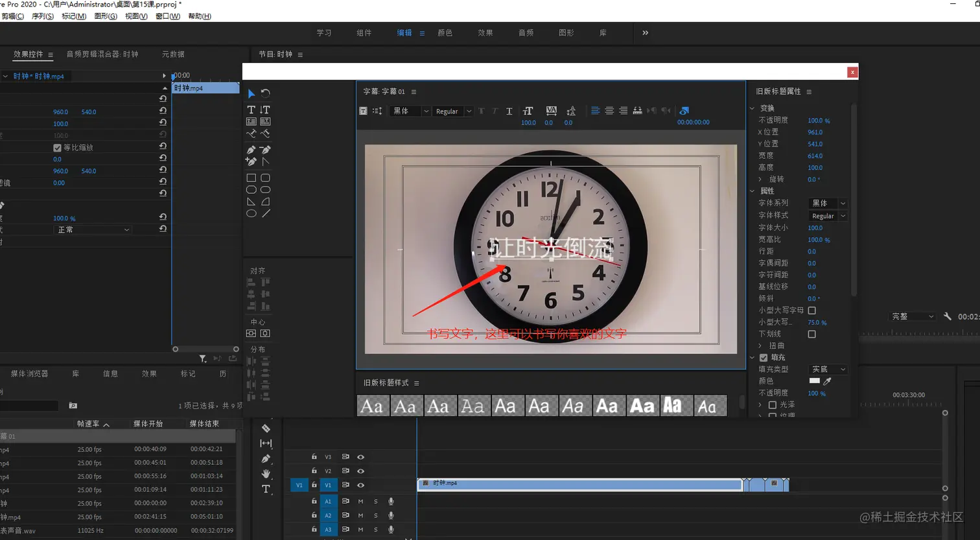Switch to the 颜色 workspace tab

(445, 33)
